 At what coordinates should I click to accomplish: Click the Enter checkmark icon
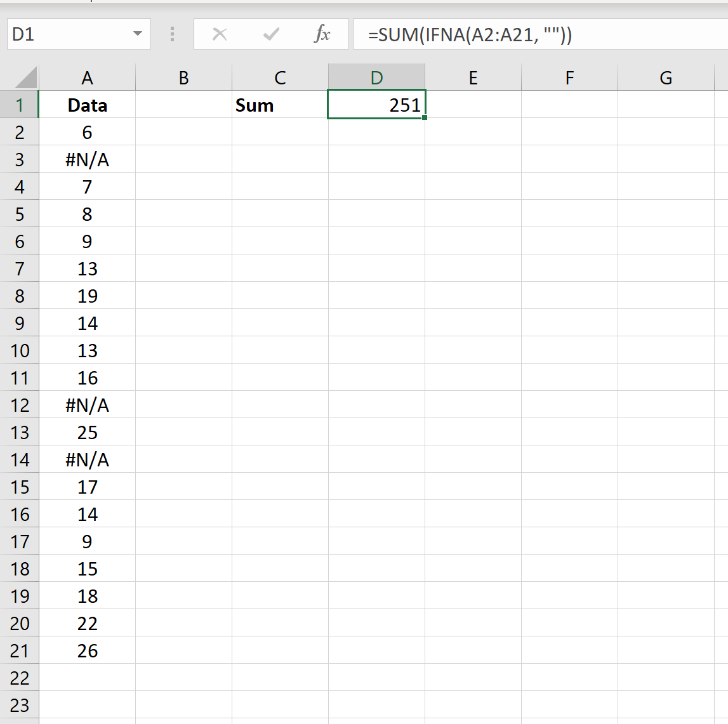point(271,34)
